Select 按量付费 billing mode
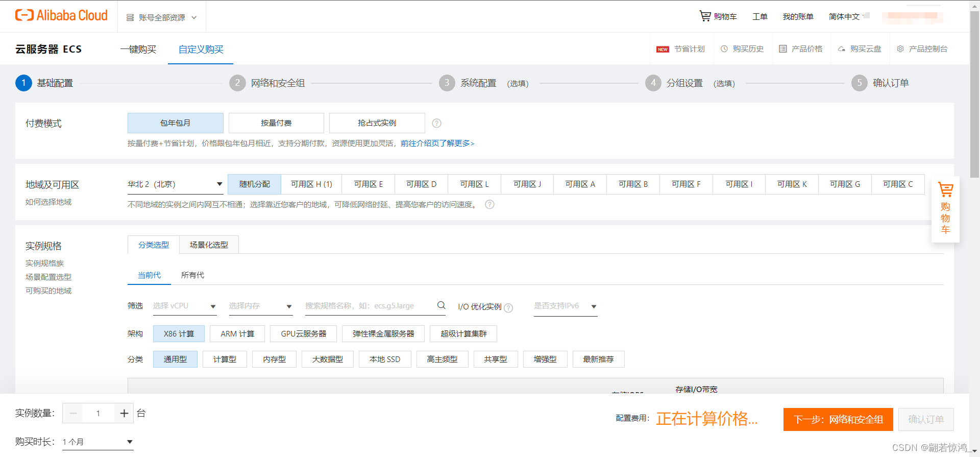Image resolution: width=980 pixels, height=457 pixels. [276, 123]
